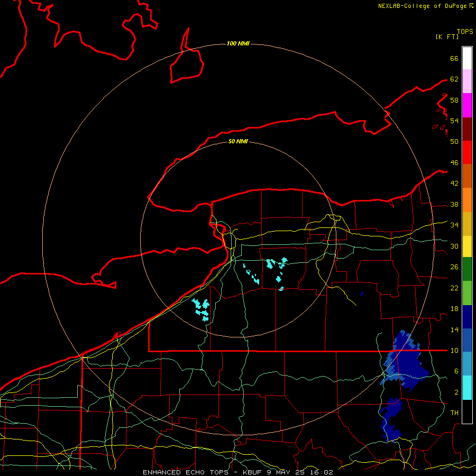
Task: Click the gold legend swatch
Action: point(467,224)
